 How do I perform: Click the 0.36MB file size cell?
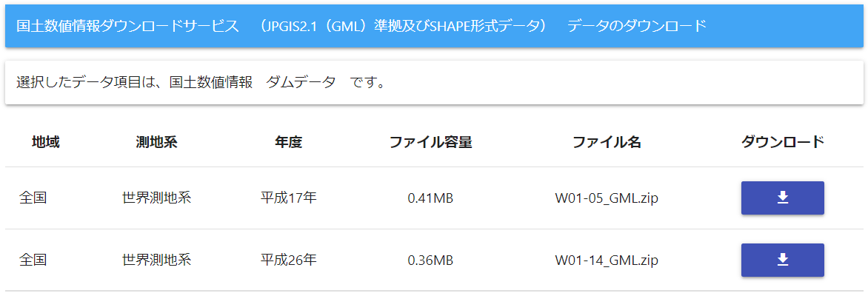430,260
